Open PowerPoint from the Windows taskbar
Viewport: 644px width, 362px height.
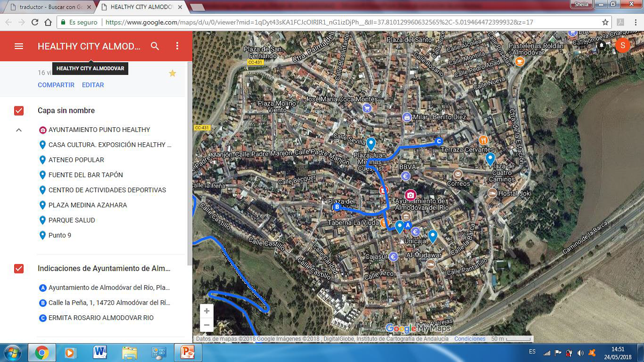point(187,352)
